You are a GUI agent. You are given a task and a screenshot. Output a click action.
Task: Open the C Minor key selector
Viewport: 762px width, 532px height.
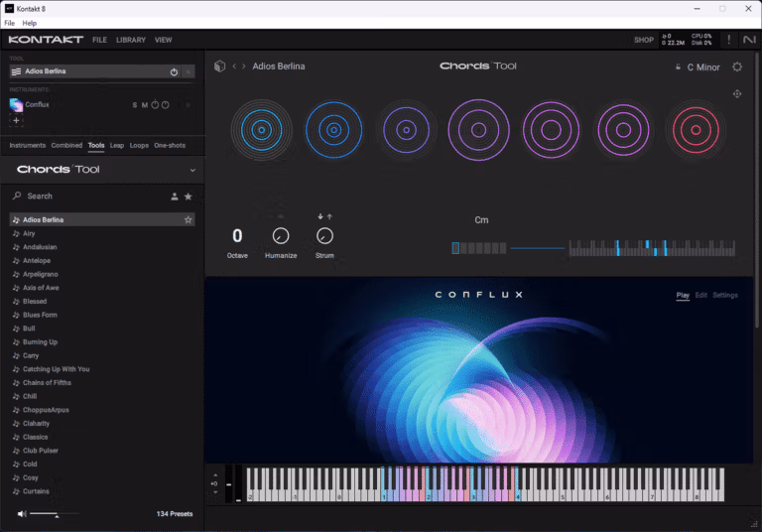click(x=703, y=67)
